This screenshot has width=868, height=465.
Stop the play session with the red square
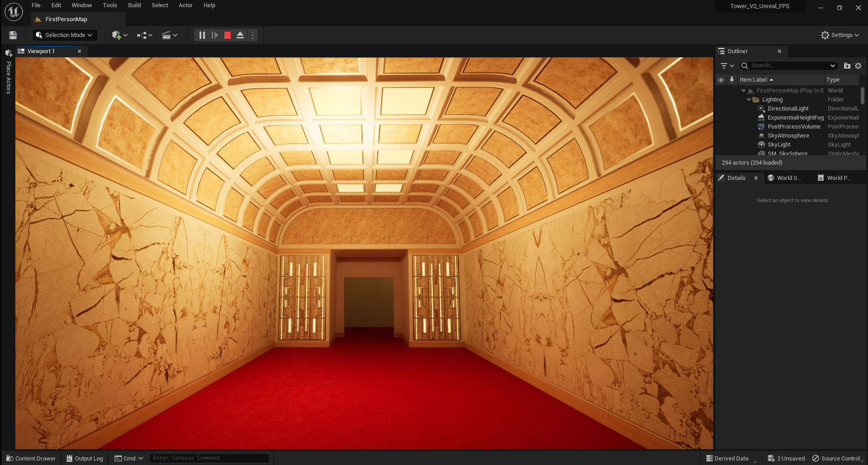tap(227, 35)
